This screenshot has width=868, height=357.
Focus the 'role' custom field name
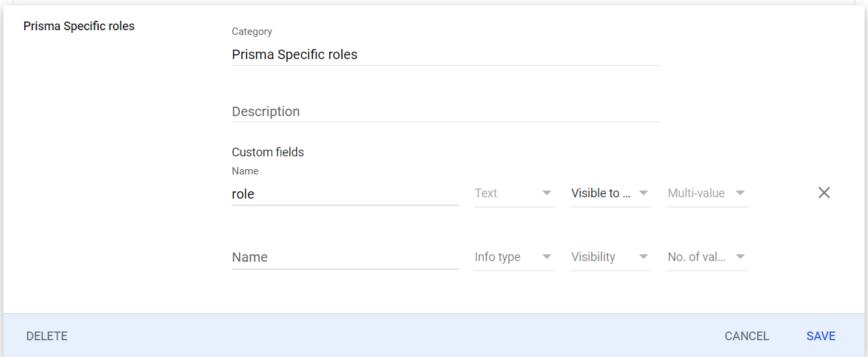coord(345,194)
